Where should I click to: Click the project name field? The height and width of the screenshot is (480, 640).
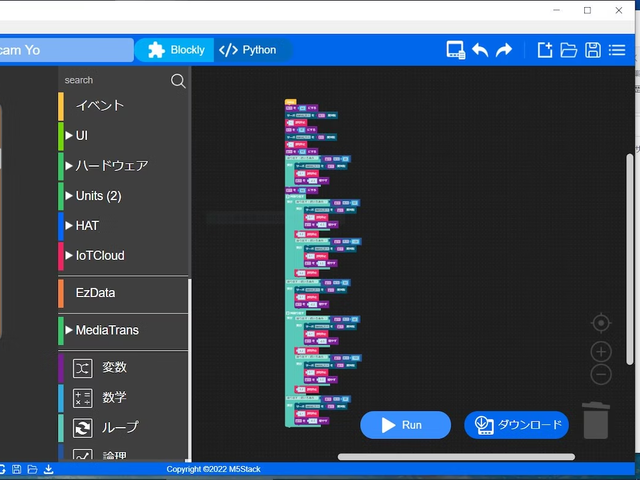click(66, 50)
